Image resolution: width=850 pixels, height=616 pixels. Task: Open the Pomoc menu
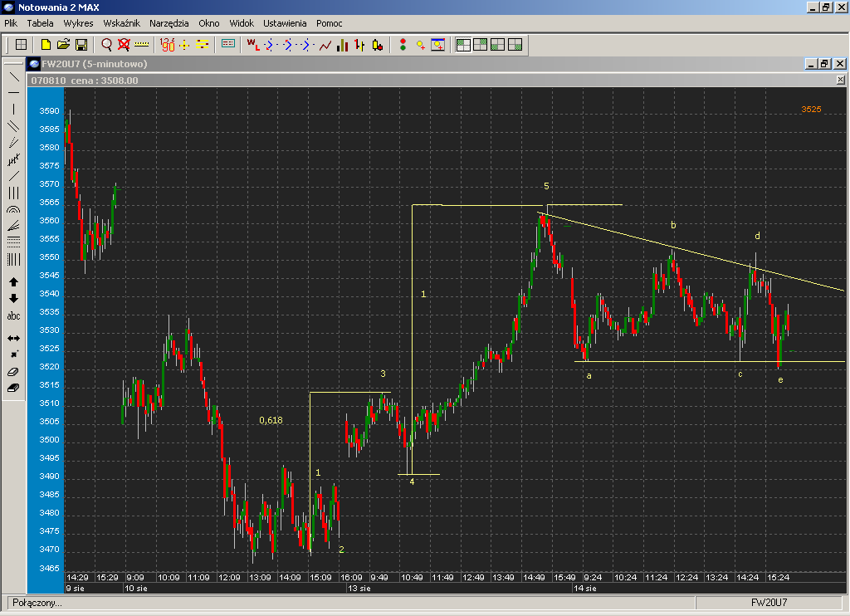pyautogui.click(x=329, y=23)
